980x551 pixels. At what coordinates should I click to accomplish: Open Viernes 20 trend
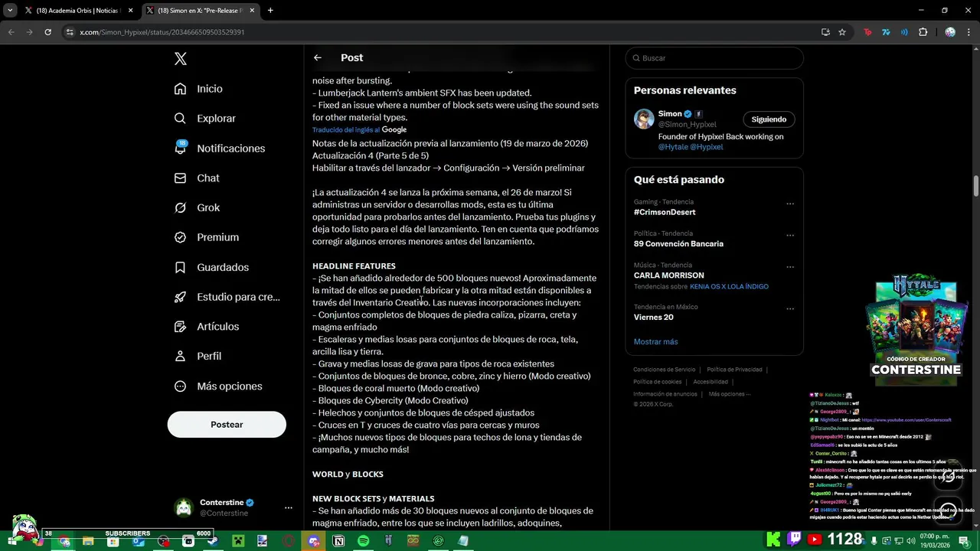pos(654,318)
